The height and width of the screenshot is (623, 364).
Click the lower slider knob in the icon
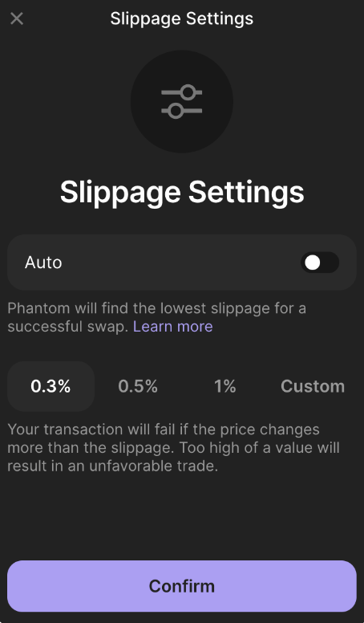click(176, 111)
